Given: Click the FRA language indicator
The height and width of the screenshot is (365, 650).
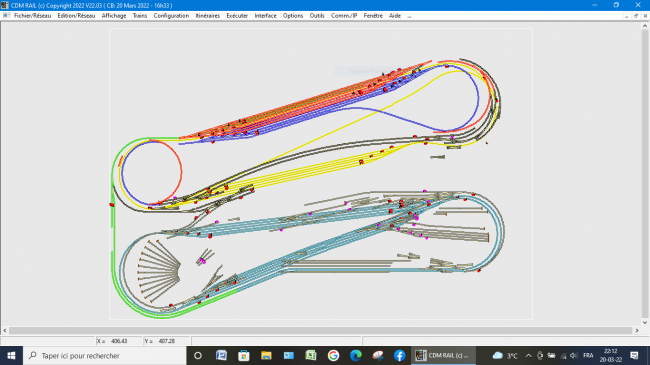Looking at the screenshot, I should [x=588, y=355].
